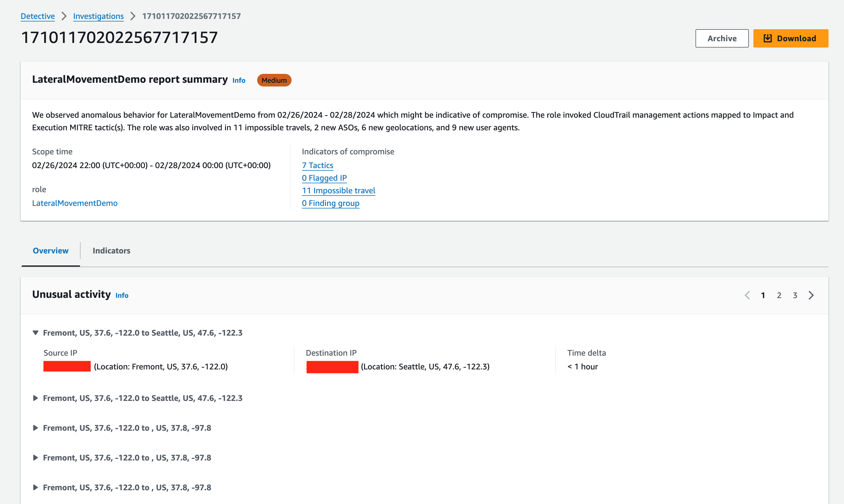This screenshot has width=844, height=504.
Task: Click the 0 Flagged IP link
Action: pos(324,178)
